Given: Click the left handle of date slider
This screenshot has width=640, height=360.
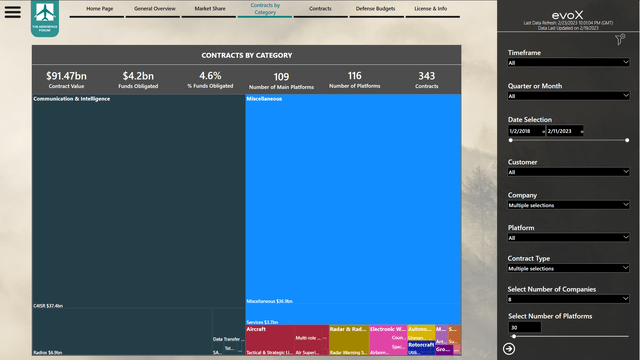Looking at the screenshot, I should click(x=511, y=140).
